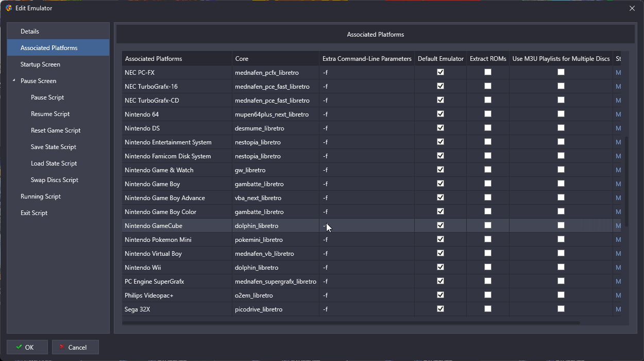The width and height of the screenshot is (644, 361).
Task: Enable Extract ROMs for Nintendo DS
Action: coord(488,128)
